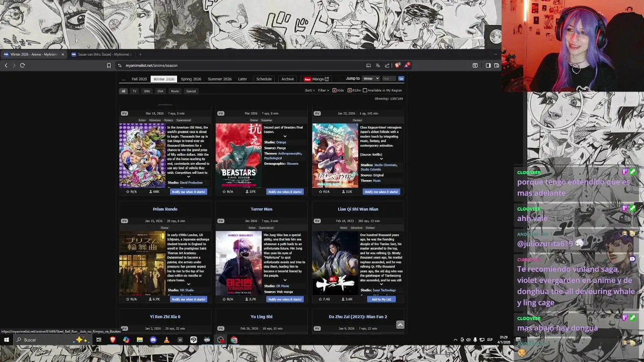The height and width of the screenshot is (362, 644).
Task: Bookmark this page with the bookmark icon
Action: [x=109, y=65]
